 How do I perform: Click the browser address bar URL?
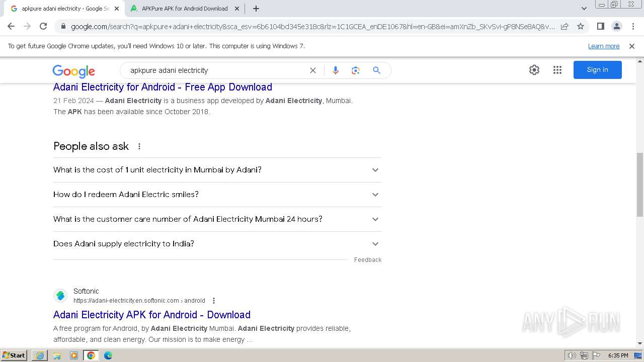pos(313,27)
